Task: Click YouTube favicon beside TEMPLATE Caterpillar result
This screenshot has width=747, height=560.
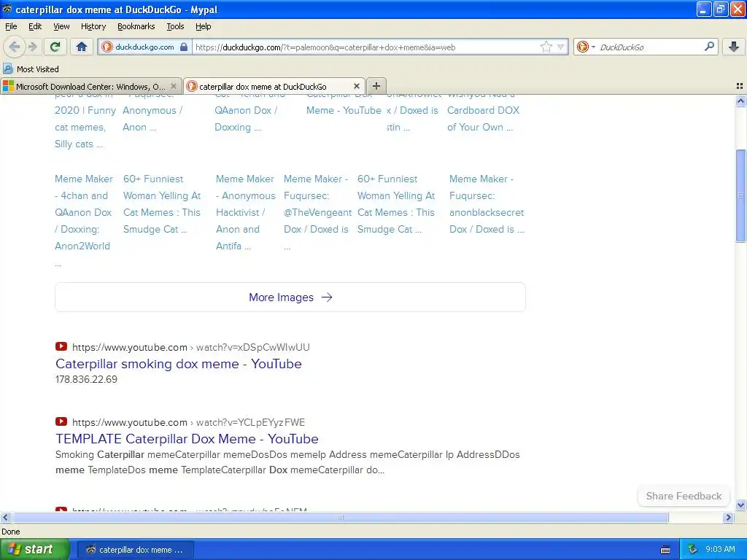Action: point(61,421)
